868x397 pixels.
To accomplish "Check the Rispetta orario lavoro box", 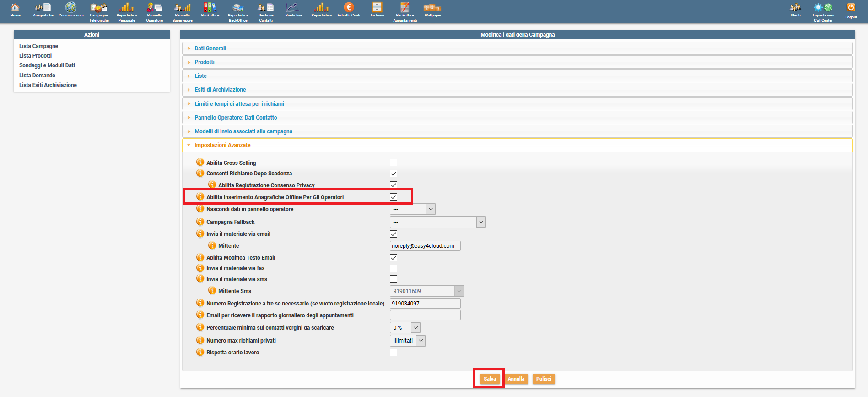I will [394, 353].
